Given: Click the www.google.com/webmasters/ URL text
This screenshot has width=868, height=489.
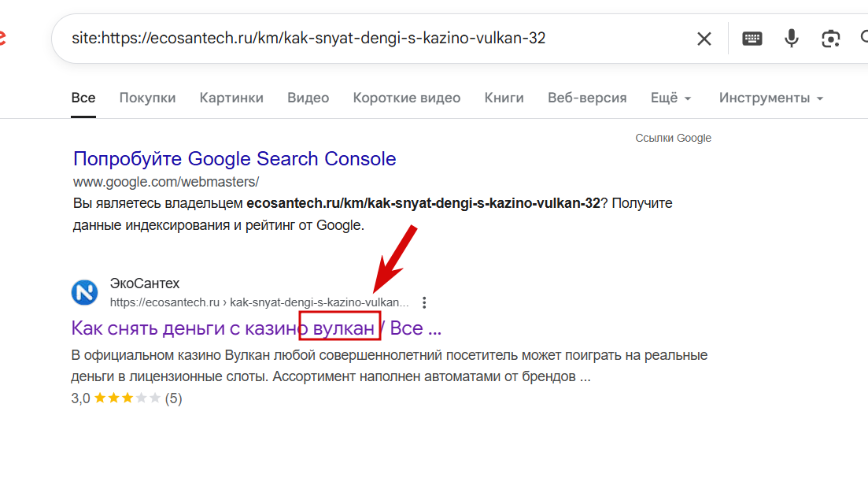Looking at the screenshot, I should (166, 182).
